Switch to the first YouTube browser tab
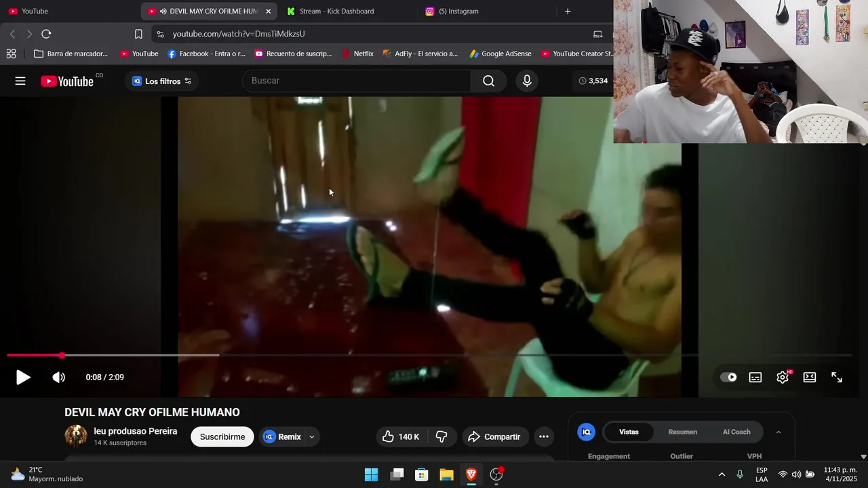The width and height of the screenshot is (868, 488). point(68,11)
